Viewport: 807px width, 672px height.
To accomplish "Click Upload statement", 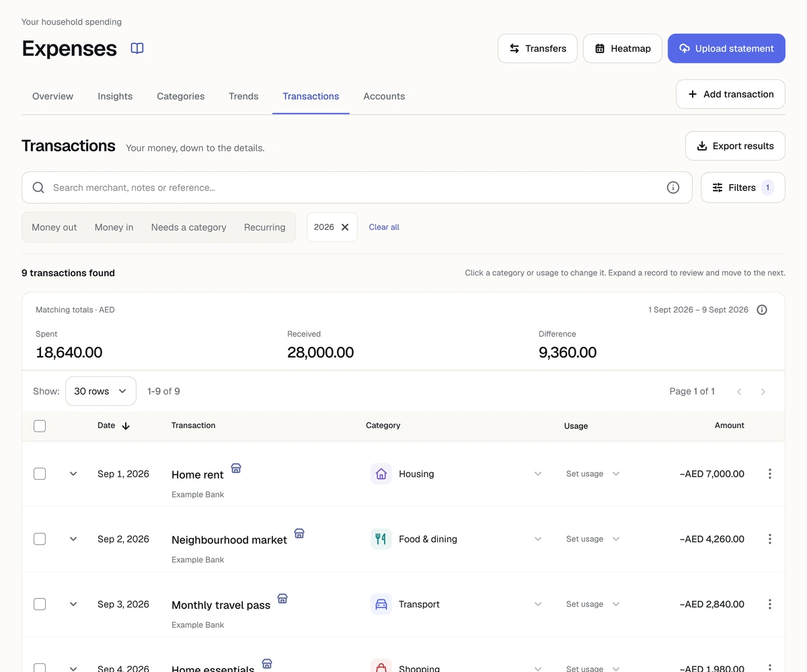I will [726, 48].
